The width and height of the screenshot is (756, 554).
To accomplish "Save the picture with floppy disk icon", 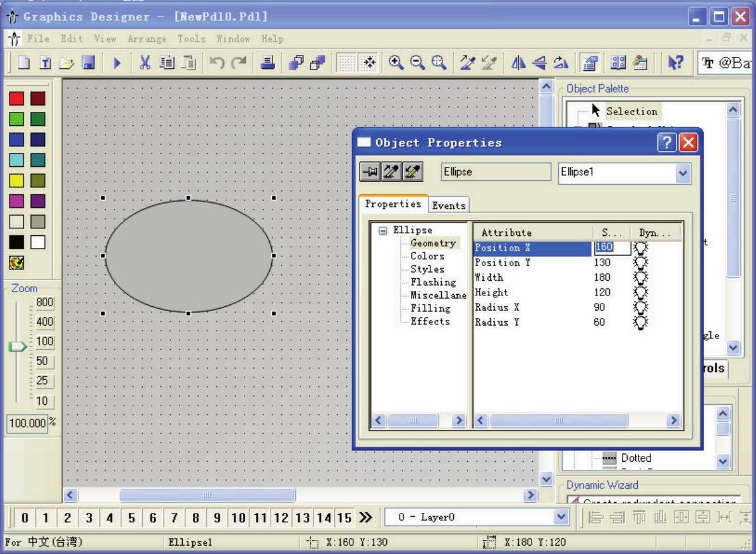I will 88,63.
